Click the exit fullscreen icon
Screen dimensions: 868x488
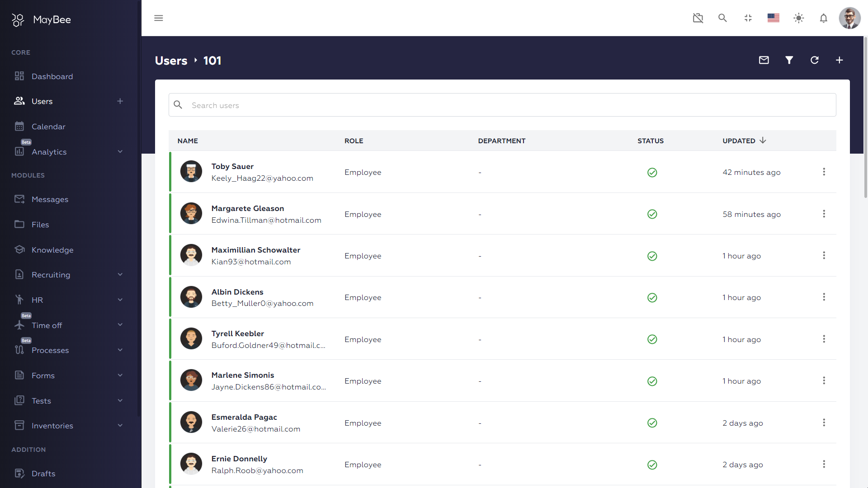tap(748, 18)
